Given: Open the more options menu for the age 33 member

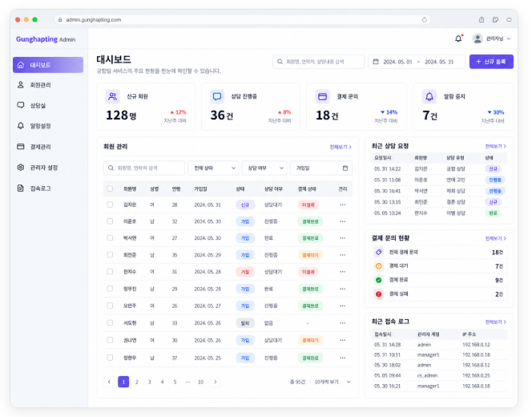Looking at the screenshot, I should 343,323.
